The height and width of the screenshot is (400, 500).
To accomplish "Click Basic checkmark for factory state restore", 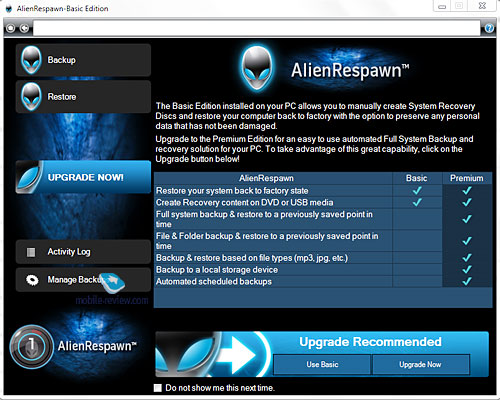I will pyautogui.click(x=417, y=190).
